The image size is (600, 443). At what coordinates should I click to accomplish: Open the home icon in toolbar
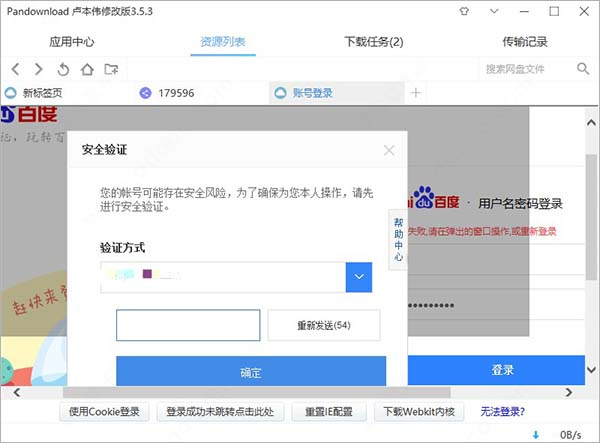point(87,69)
